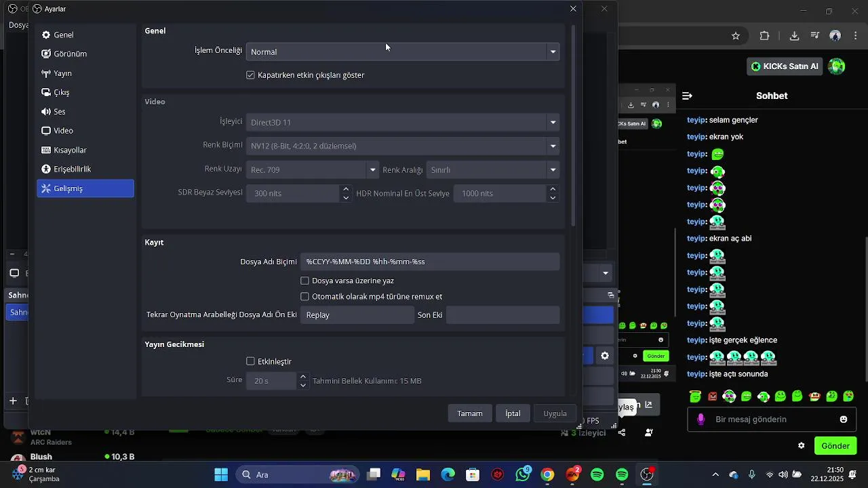
Task: Click the Replay prefix input field
Action: tap(357, 314)
